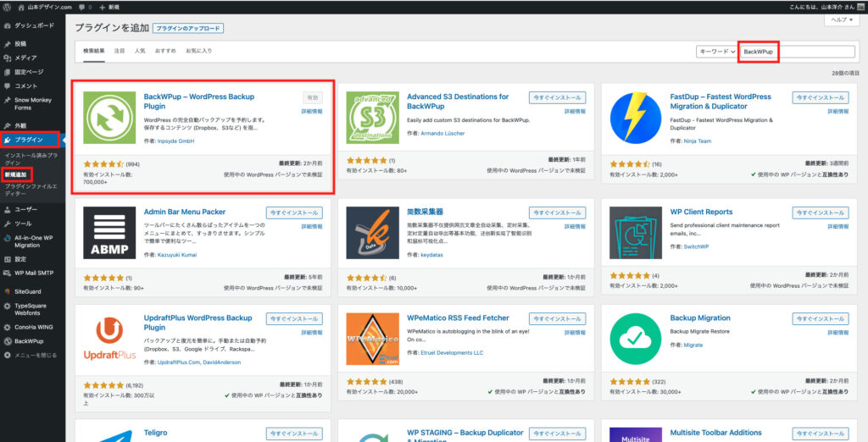Open the comments bubble in admin bar

(x=86, y=7)
